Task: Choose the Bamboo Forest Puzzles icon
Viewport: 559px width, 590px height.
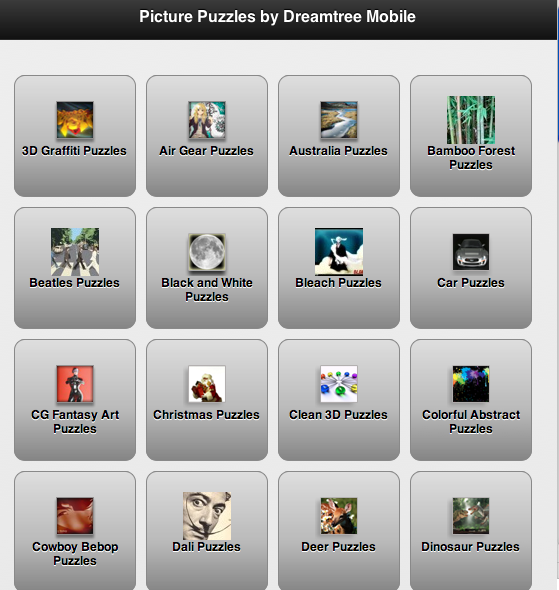Action: 471,120
